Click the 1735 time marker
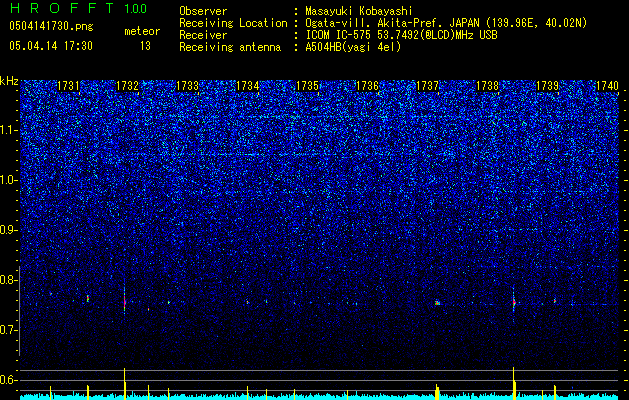 [307, 86]
